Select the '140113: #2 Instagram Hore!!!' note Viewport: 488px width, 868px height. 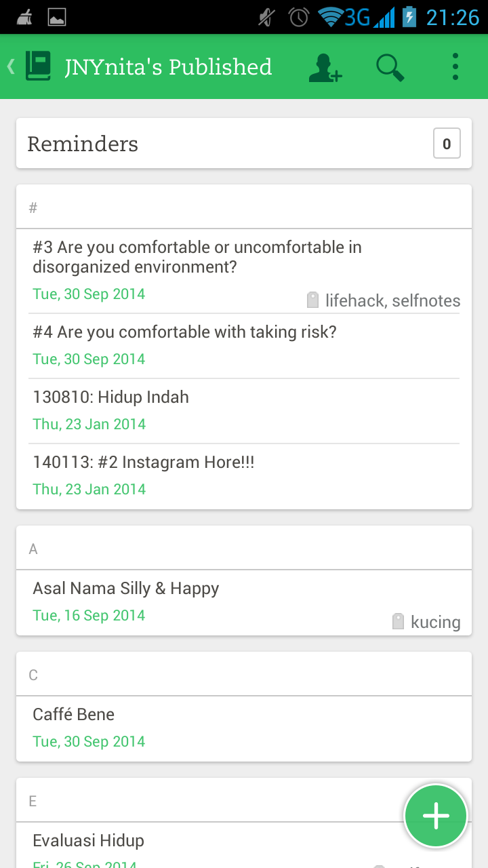[x=144, y=462]
